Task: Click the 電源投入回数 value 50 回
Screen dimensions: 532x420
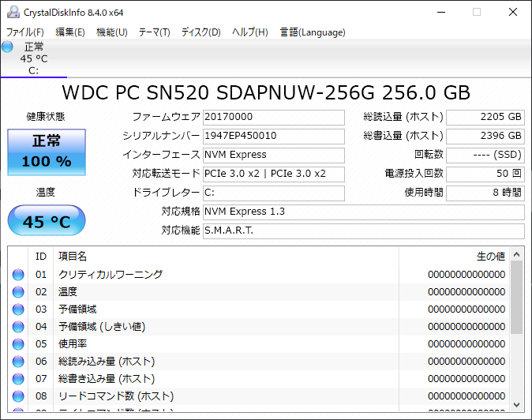Action: (485, 174)
